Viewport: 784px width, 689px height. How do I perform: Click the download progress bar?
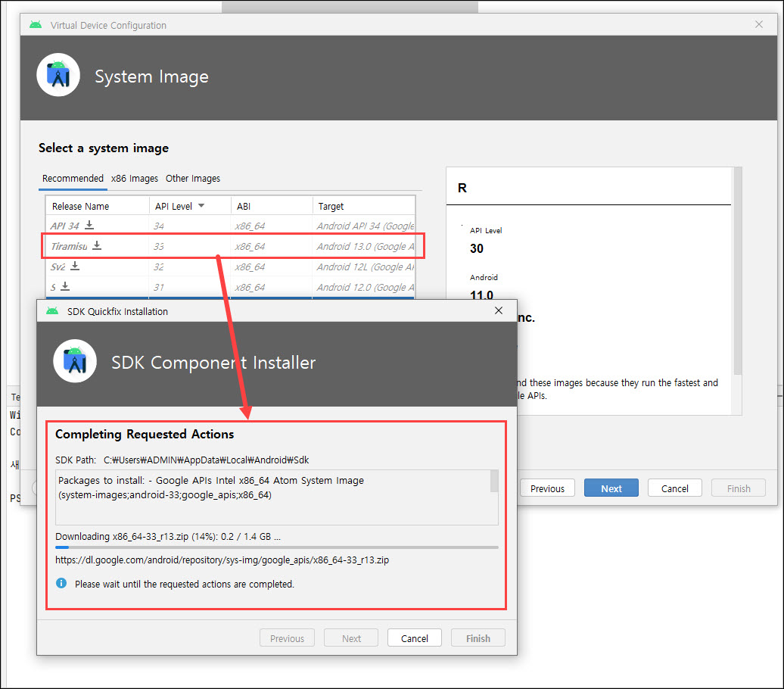coord(276,547)
